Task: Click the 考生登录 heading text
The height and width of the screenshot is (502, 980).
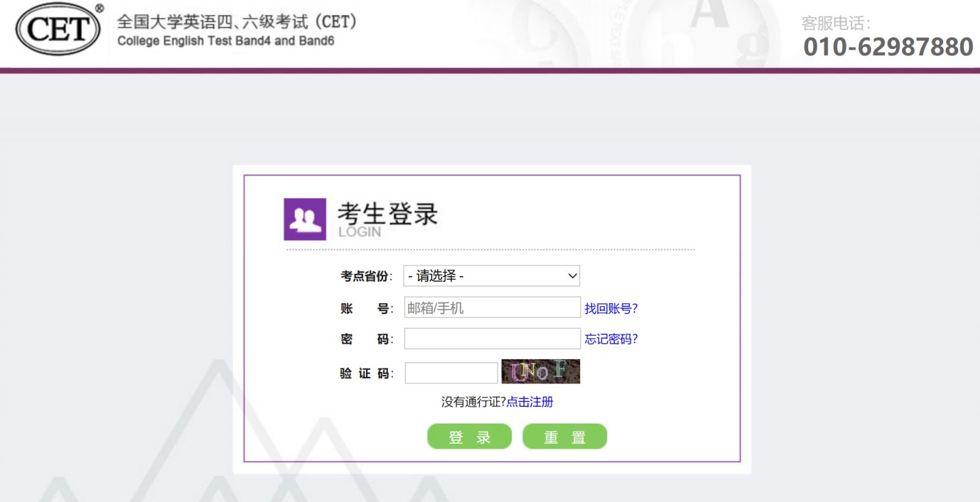Action: pos(387,214)
